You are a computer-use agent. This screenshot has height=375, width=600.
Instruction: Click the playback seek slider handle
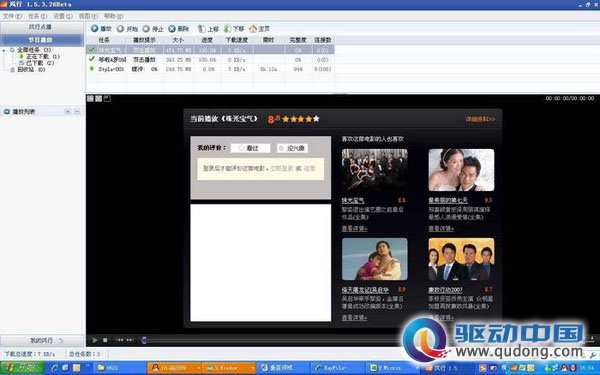click(144, 340)
